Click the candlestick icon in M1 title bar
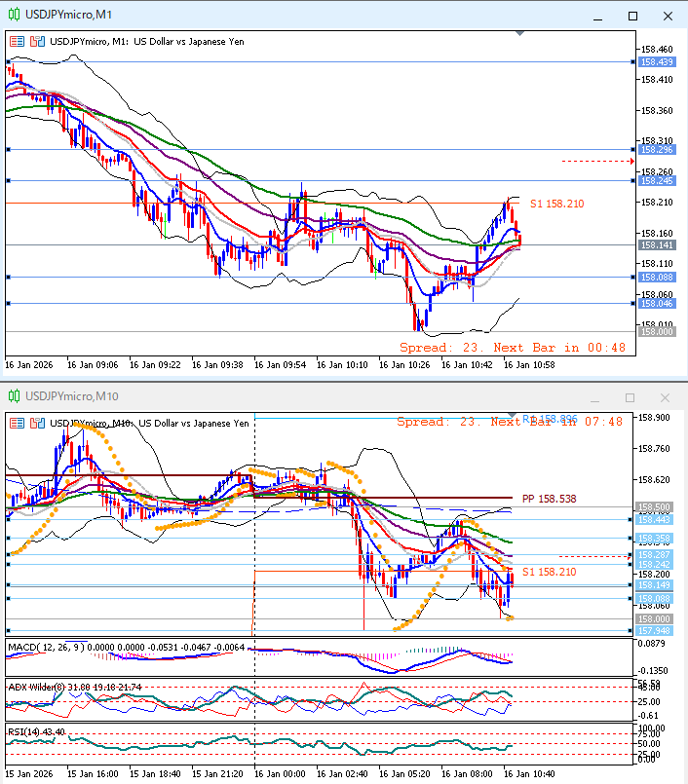 [14, 16]
